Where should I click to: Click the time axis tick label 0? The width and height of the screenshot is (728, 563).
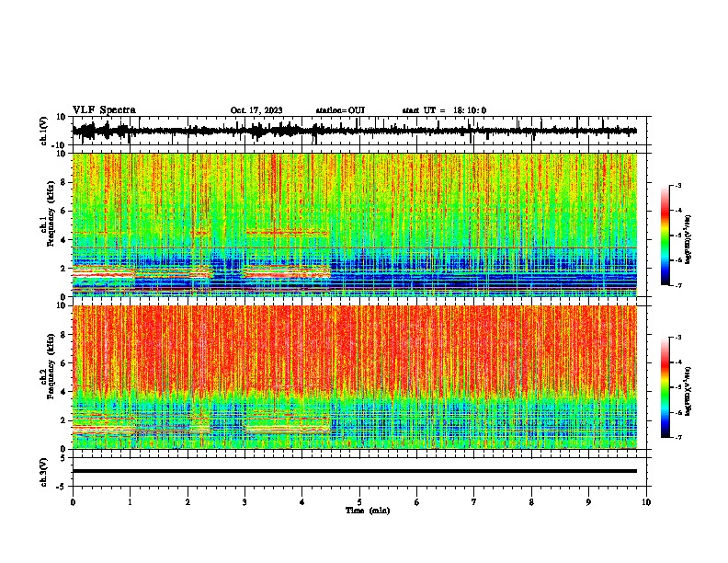point(73,502)
